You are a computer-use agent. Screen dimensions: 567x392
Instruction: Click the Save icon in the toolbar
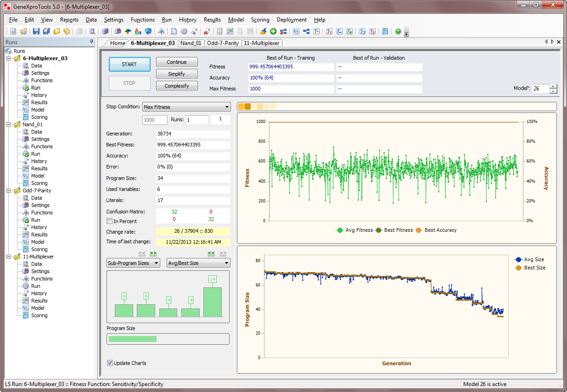pyautogui.click(x=37, y=31)
